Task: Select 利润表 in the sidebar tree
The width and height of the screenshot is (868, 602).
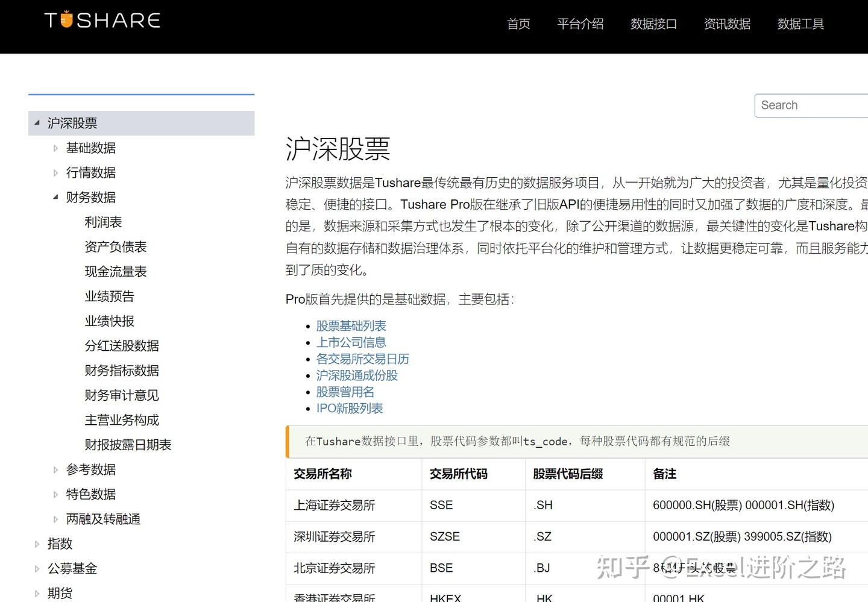Action: 103,222
